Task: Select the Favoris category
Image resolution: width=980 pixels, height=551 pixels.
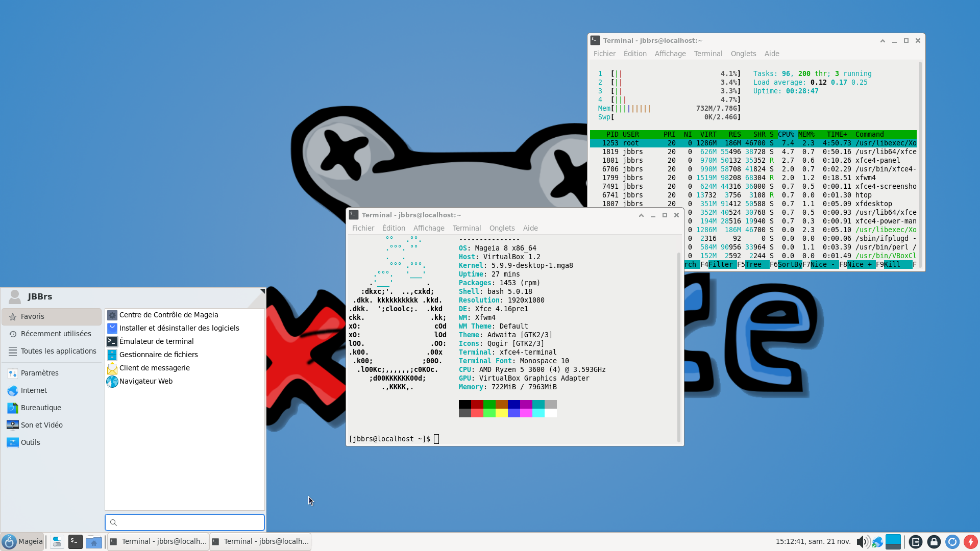Action: 52,316
